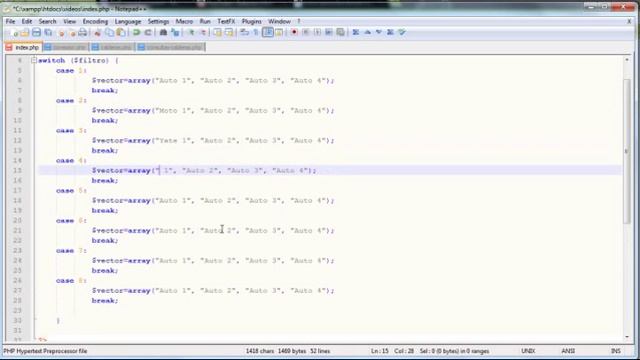This screenshot has height=360, width=640.
Task: Click the Open file folder icon
Action: coord(25,33)
